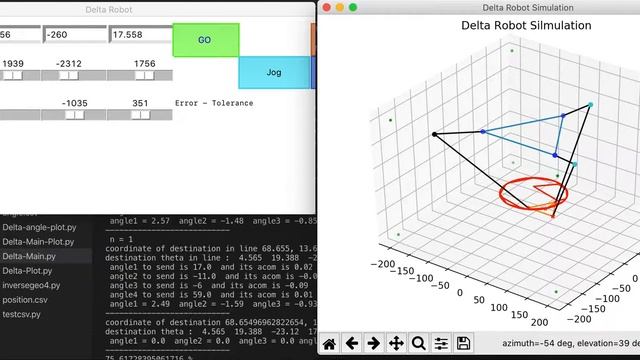640x360 pixels.
Task: Minimize the Delta Robot Simulation window
Action: click(x=340, y=7)
